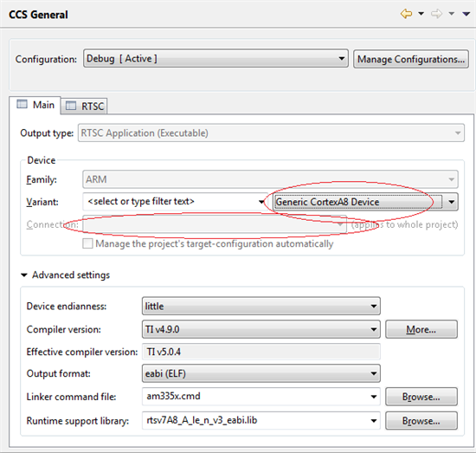The width and height of the screenshot is (476, 453).
Task: Open the Output type dropdown
Action: (x=271, y=133)
